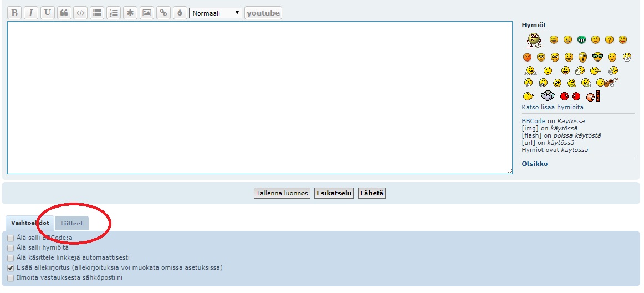Viewport: 644px width, 293px height.
Task: Underline the selected text
Action: 47,13
